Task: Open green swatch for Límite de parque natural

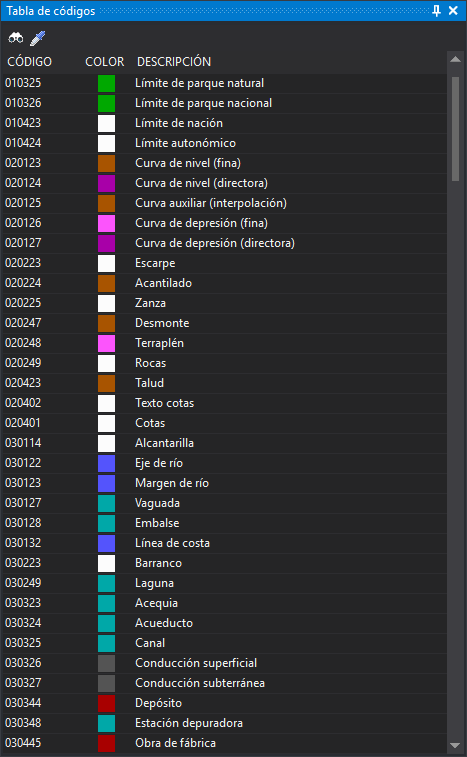Action: click(106, 83)
